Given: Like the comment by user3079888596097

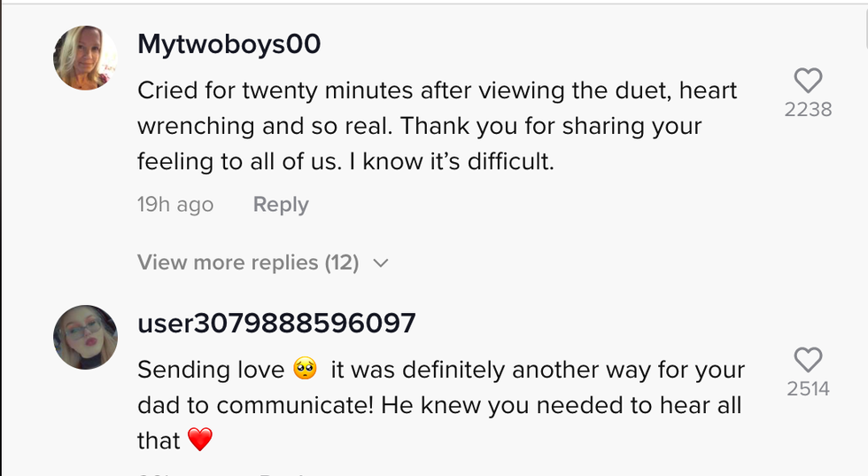Looking at the screenshot, I should pyautogui.click(x=808, y=359).
